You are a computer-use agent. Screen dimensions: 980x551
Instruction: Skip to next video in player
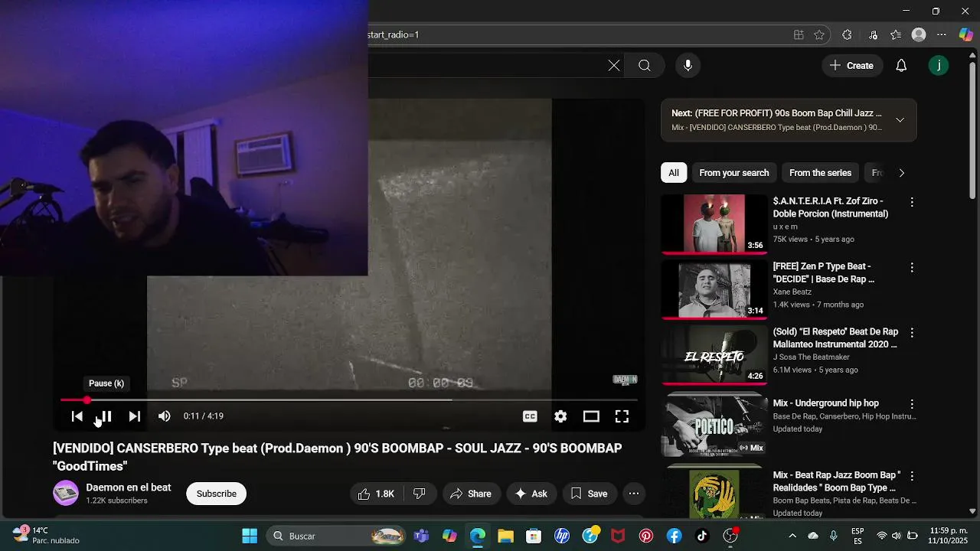tap(135, 416)
